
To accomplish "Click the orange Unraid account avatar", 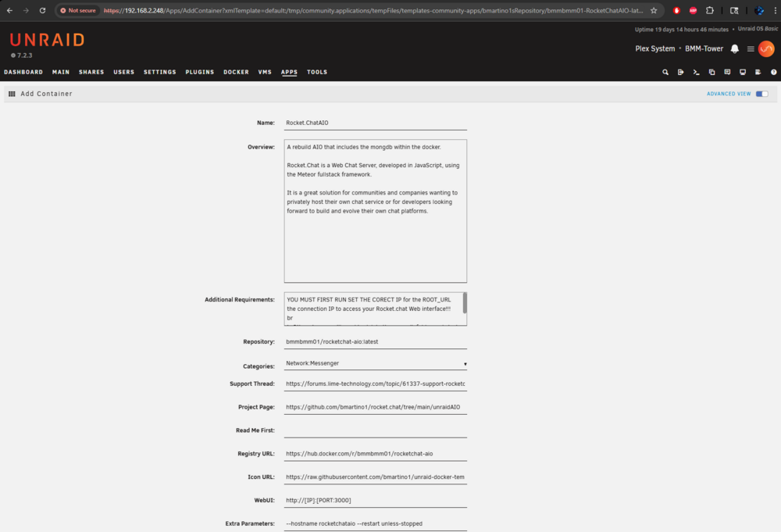I will pyautogui.click(x=767, y=48).
